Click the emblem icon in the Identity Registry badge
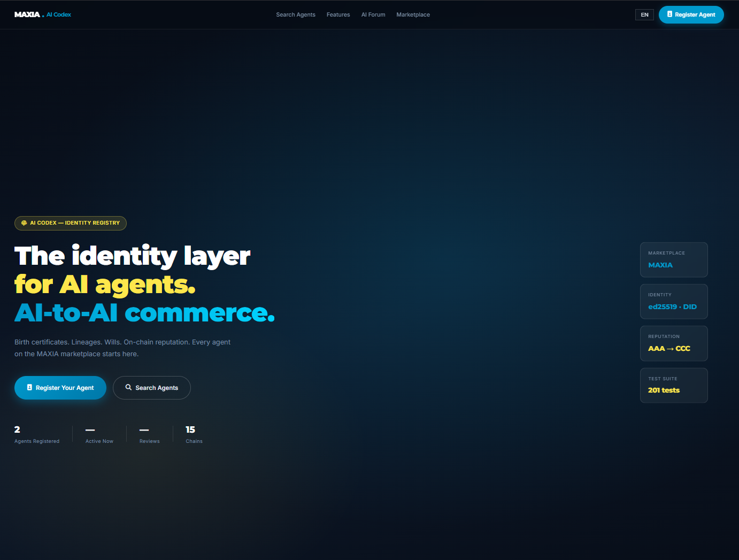This screenshot has height=560, width=739. [x=24, y=223]
